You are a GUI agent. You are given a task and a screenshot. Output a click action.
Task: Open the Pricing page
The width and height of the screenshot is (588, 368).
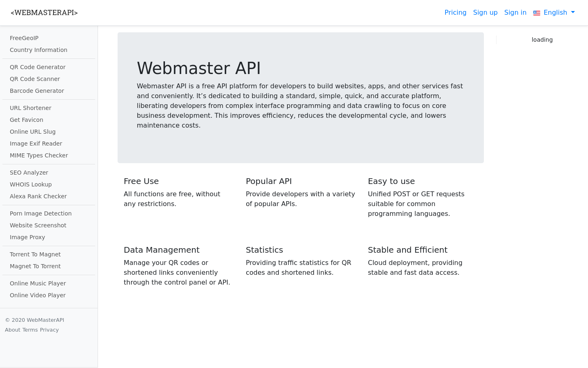[x=455, y=12]
